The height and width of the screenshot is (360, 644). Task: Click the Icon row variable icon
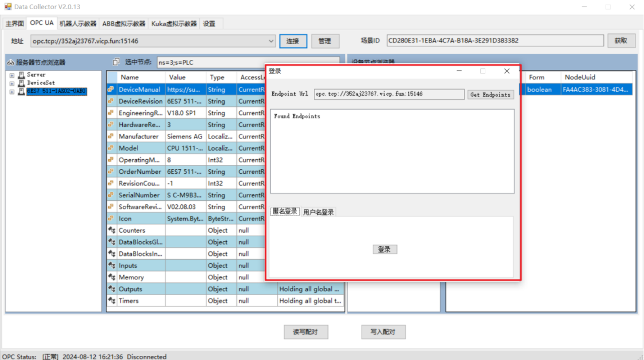click(111, 219)
